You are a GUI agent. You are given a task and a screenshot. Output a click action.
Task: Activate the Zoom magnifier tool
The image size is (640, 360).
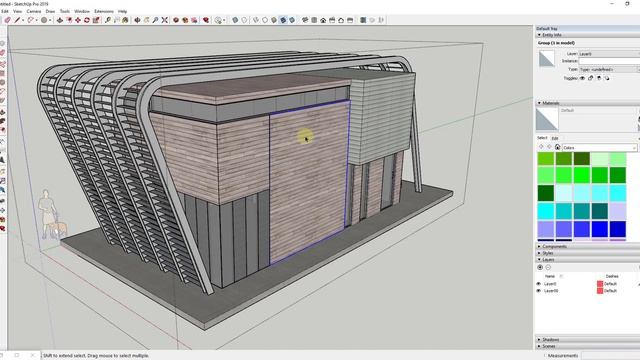156,20
